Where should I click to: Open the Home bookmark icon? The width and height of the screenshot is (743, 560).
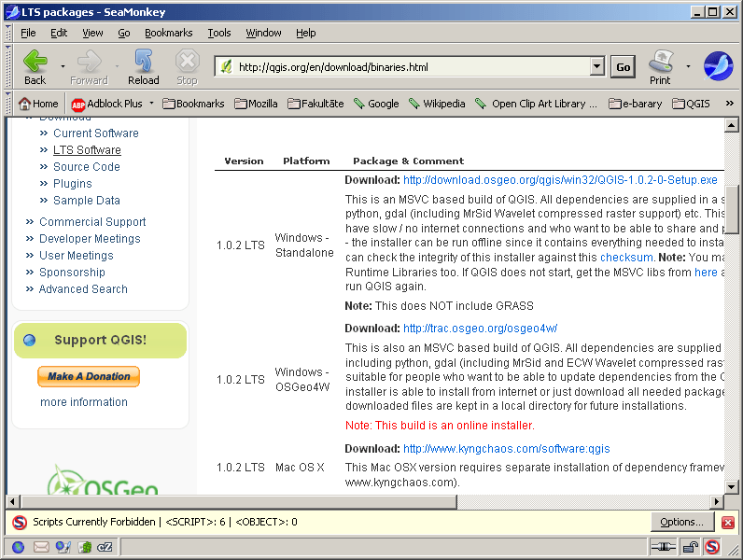coord(38,104)
